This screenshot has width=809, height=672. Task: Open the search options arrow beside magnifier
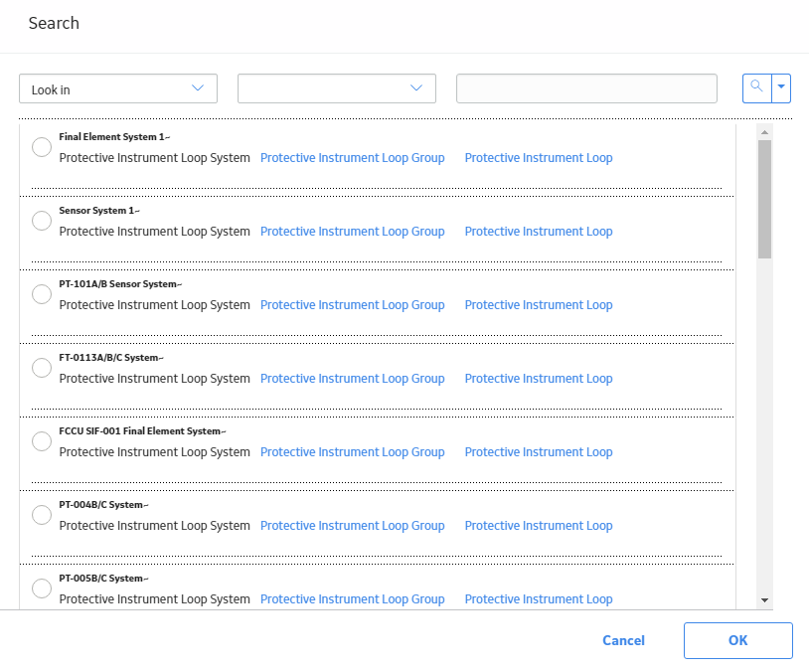(x=781, y=88)
